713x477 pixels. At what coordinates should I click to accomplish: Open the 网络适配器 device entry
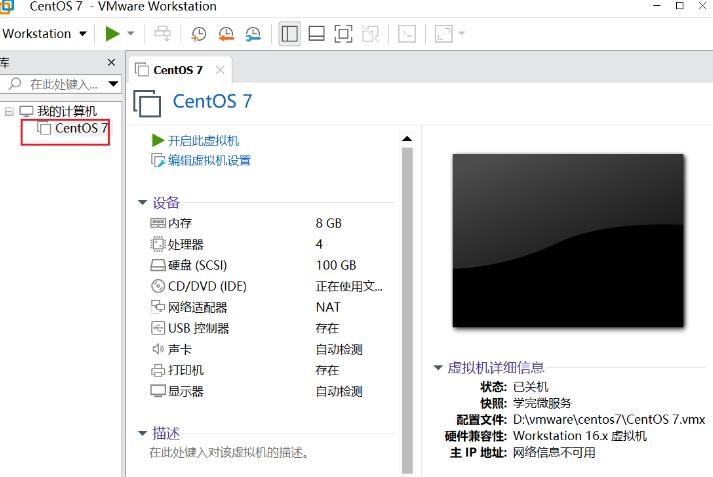[197, 307]
